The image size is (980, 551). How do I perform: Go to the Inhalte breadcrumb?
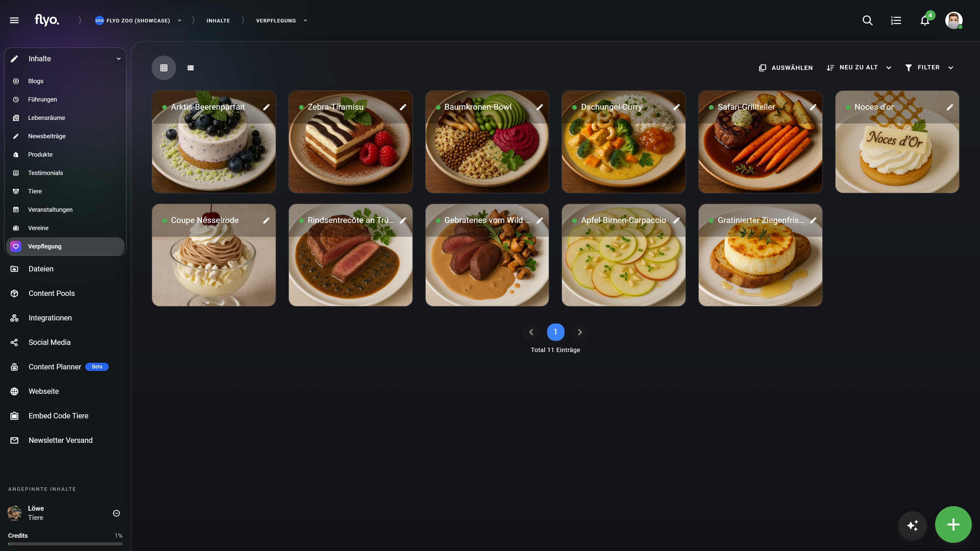click(x=218, y=20)
